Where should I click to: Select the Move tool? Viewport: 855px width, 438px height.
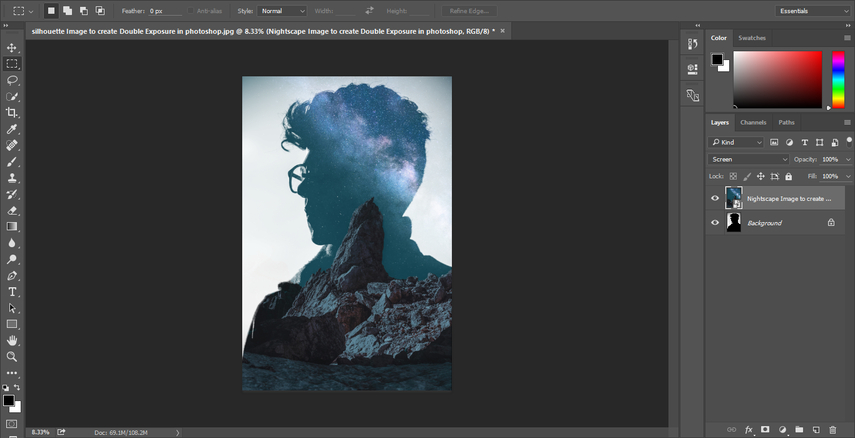[11, 47]
